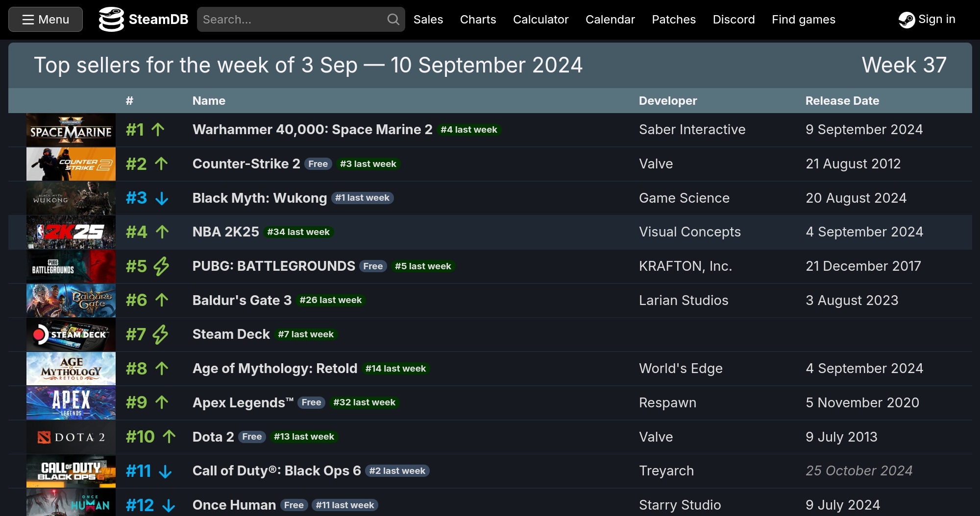This screenshot has width=980, height=516.
Task: Open Call of Duty Black Ops 6 thumbnail
Action: (71, 471)
